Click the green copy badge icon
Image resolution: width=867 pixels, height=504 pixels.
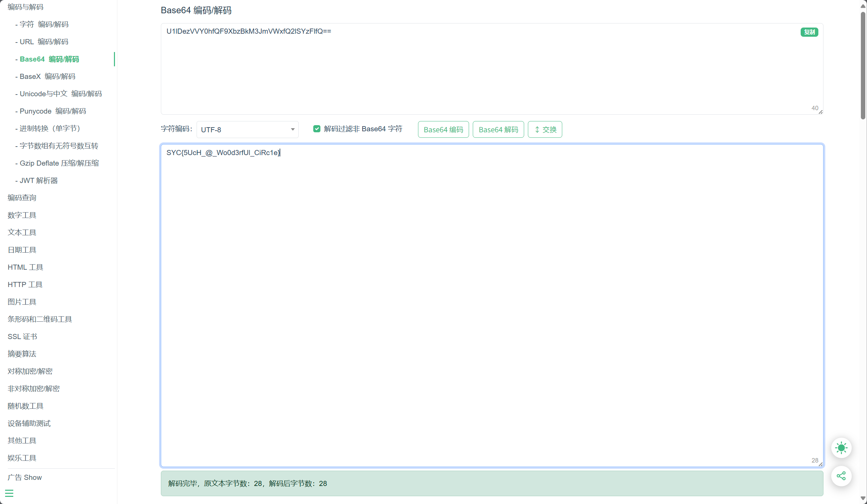click(x=809, y=32)
